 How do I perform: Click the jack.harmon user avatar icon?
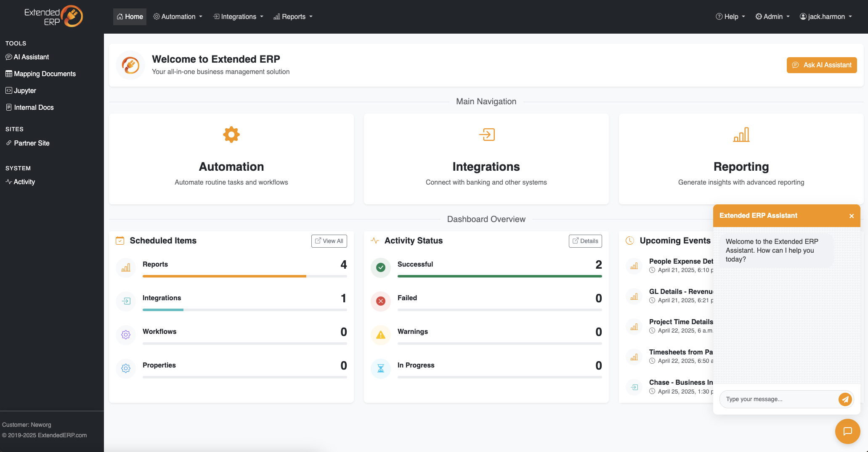coord(803,16)
